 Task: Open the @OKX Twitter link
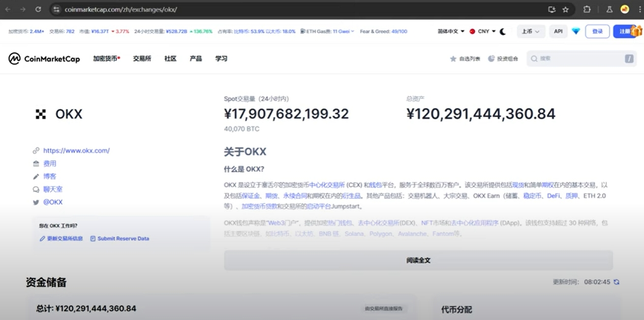[53, 202]
